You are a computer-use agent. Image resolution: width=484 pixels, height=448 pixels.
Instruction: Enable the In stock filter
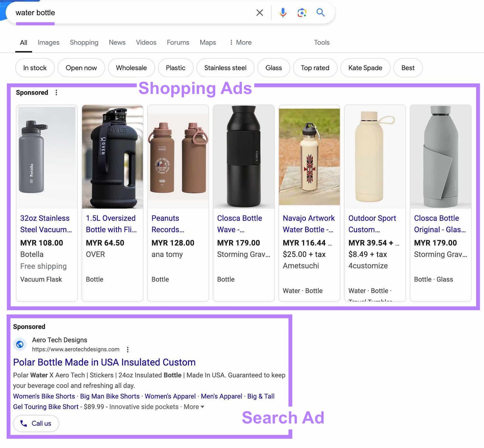coord(34,68)
